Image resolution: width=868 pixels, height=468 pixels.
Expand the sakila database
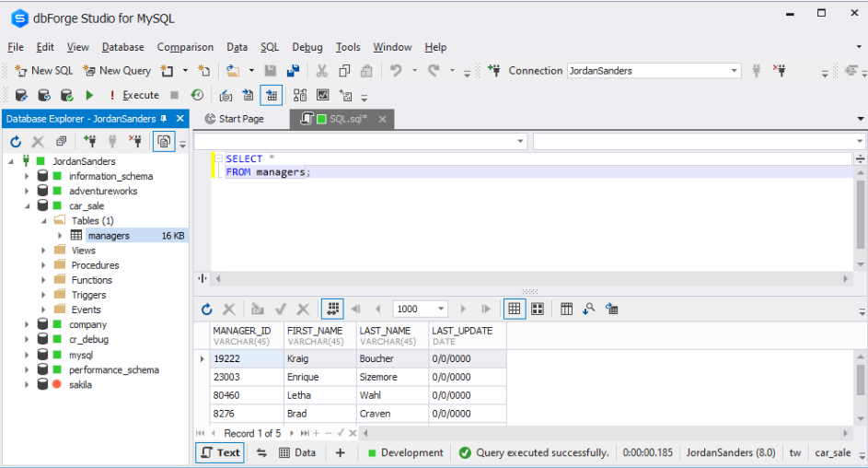(27, 384)
